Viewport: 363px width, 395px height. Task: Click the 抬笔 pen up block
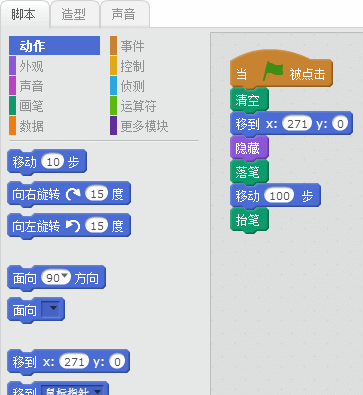pyautogui.click(x=249, y=220)
